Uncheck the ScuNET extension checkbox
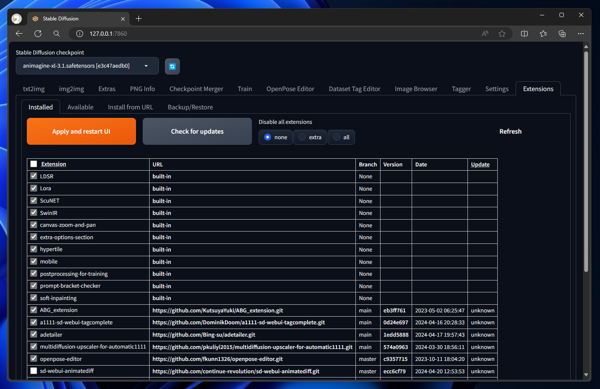Screen dimensions: 600x389 34,200
